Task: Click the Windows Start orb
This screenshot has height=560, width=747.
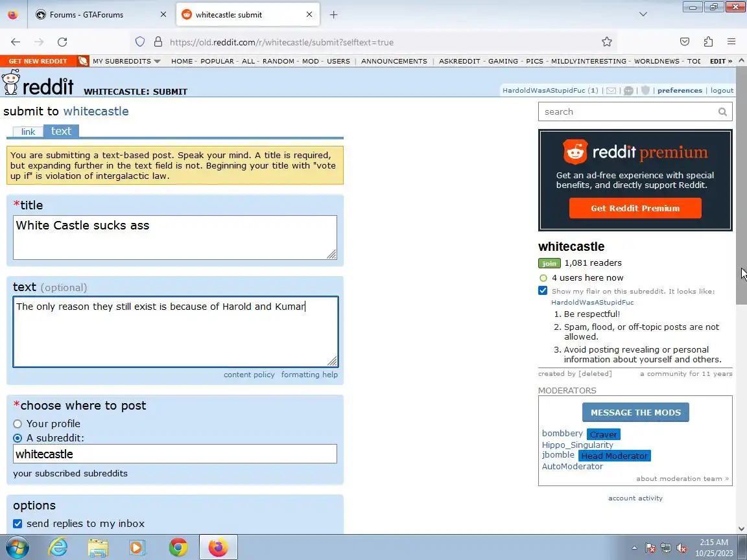Action: [x=16, y=547]
